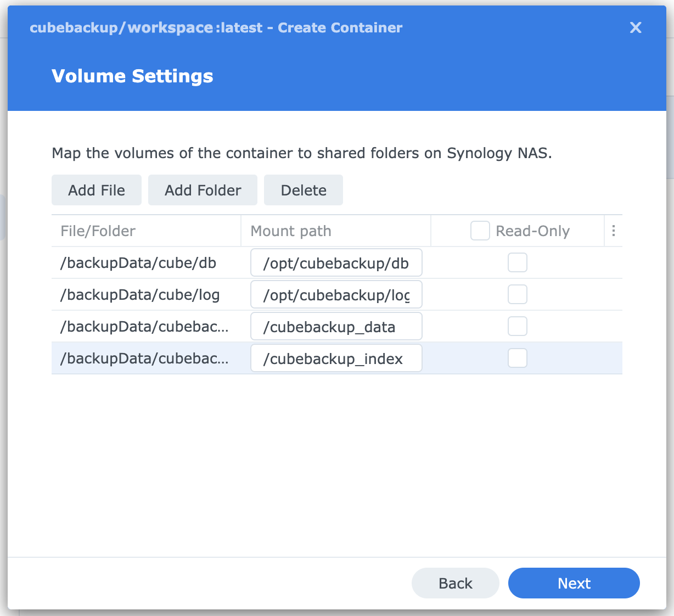This screenshot has height=616, width=674.
Task: Enable Read-Only for /opt/cubebackup/db mount
Action: [x=518, y=263]
